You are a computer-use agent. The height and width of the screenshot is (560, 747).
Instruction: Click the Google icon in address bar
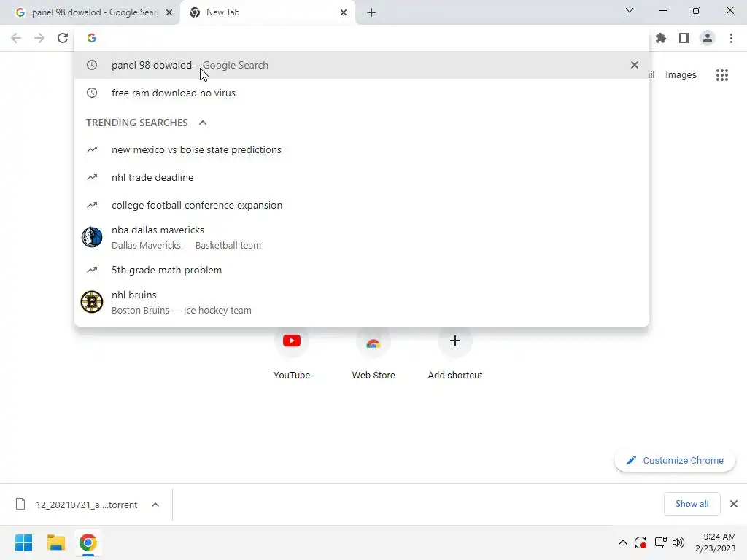(x=92, y=38)
